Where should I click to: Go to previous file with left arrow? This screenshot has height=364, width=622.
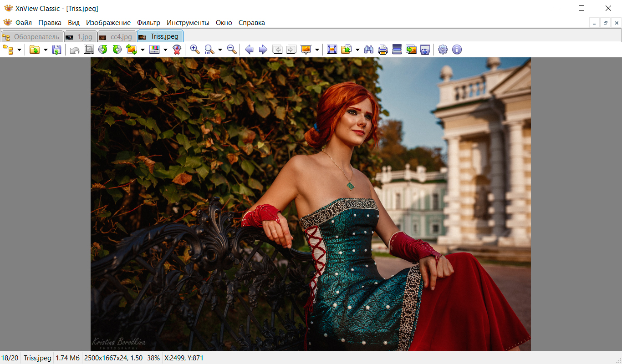249,50
